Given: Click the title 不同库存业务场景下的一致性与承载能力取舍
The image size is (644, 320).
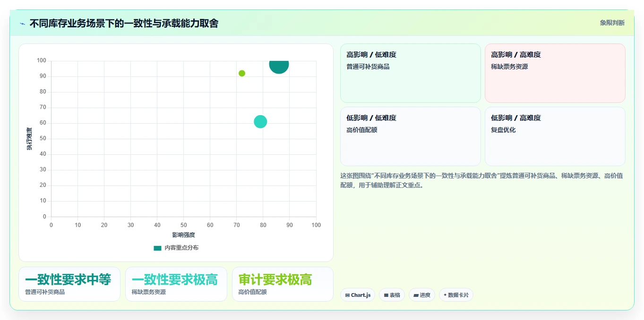Looking at the screenshot, I should [x=124, y=23].
